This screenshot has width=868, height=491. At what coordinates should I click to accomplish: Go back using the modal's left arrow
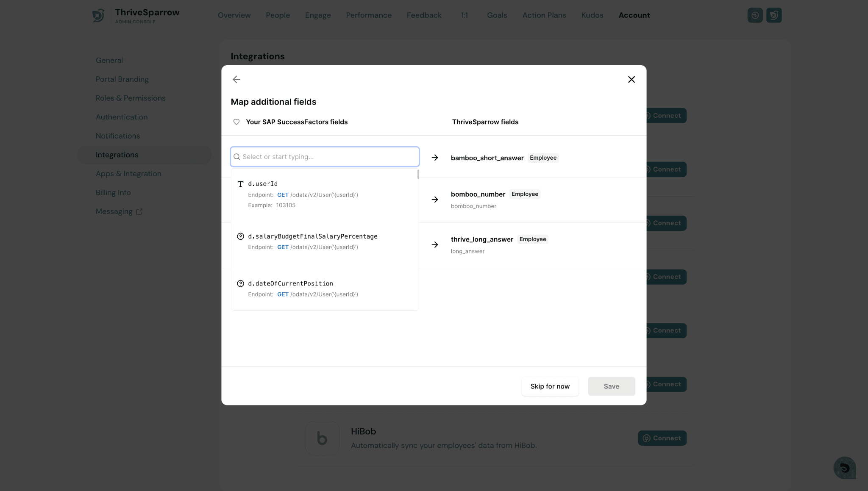coord(236,79)
